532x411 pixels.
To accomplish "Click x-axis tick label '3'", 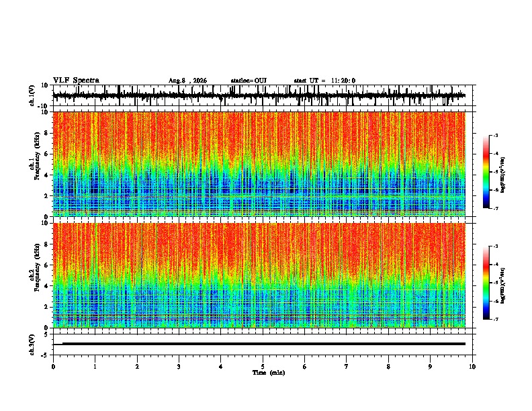I will pos(179,367).
